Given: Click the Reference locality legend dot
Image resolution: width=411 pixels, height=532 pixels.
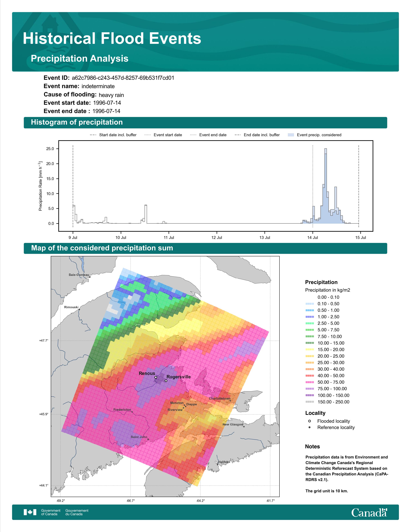Looking at the screenshot, I should pos(309,428).
